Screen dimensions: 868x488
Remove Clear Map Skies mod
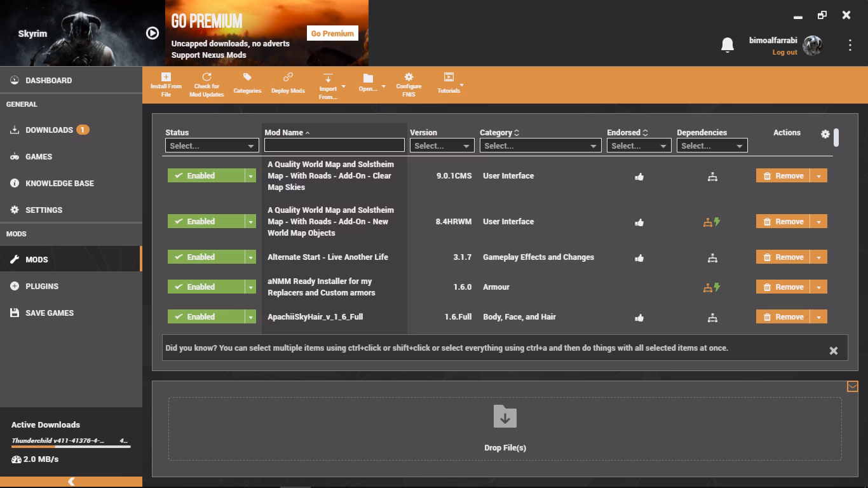(783, 176)
